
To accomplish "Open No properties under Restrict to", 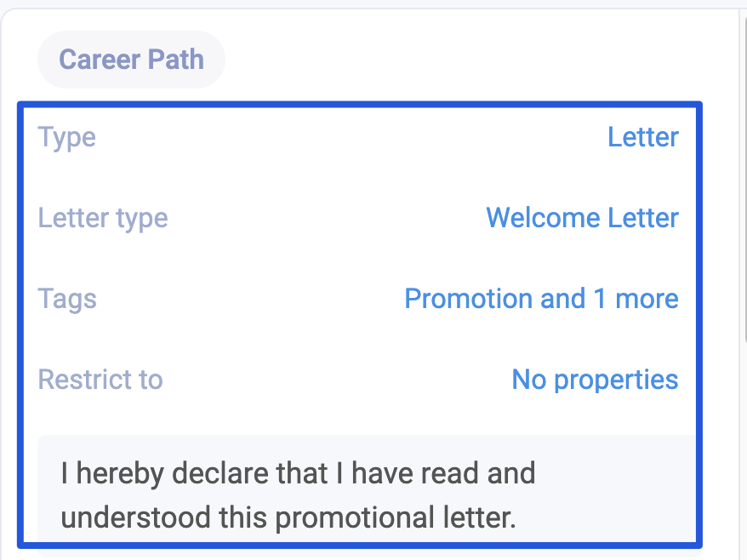I will coord(594,380).
